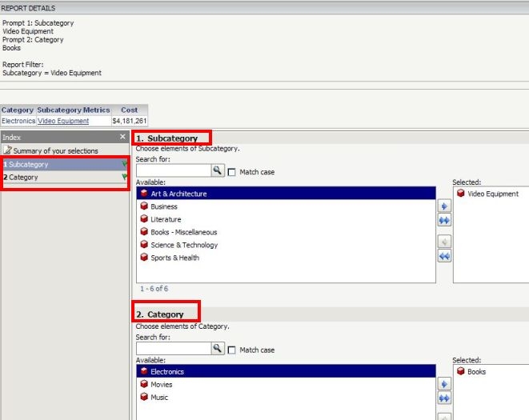Click Category column header in grid
The width and height of the screenshot is (529, 420).
click(x=18, y=110)
